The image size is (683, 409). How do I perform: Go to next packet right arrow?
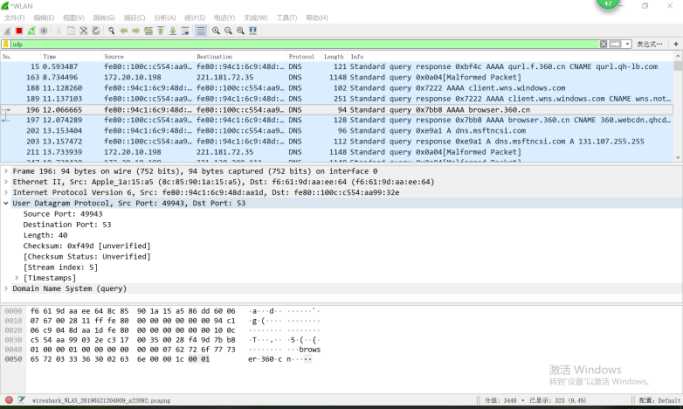(136, 30)
